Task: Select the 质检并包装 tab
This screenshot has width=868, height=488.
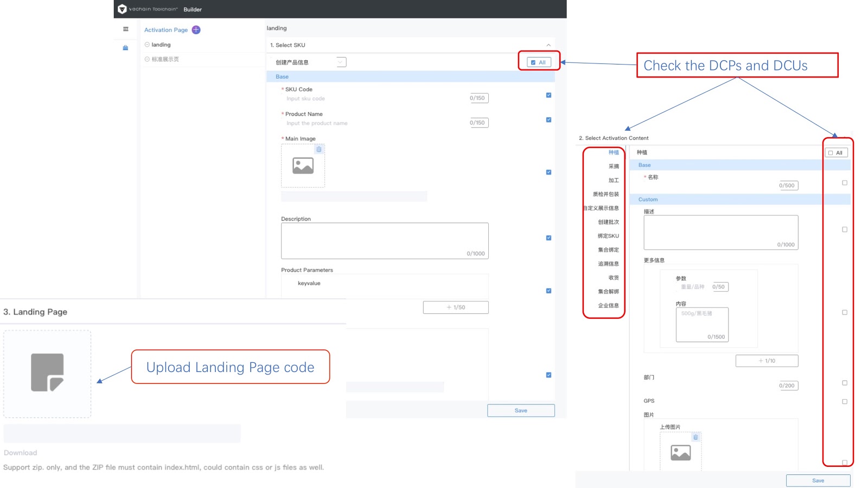Action: click(606, 194)
